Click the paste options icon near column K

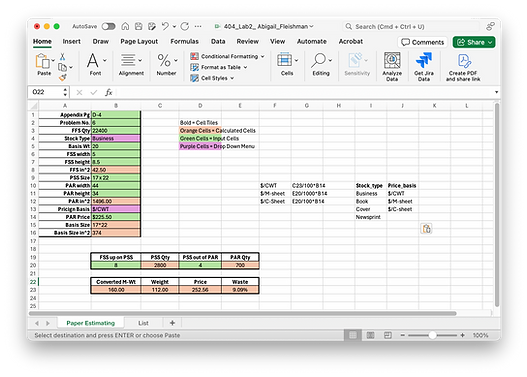(x=426, y=228)
